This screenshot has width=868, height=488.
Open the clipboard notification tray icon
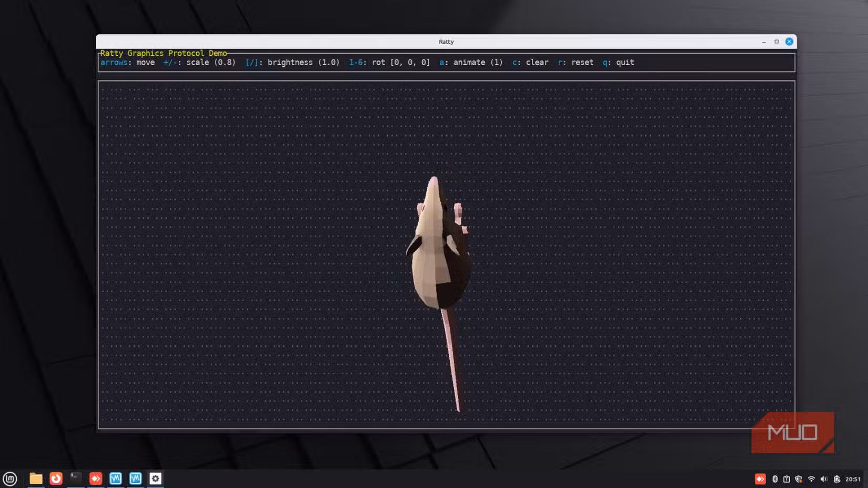(786, 479)
